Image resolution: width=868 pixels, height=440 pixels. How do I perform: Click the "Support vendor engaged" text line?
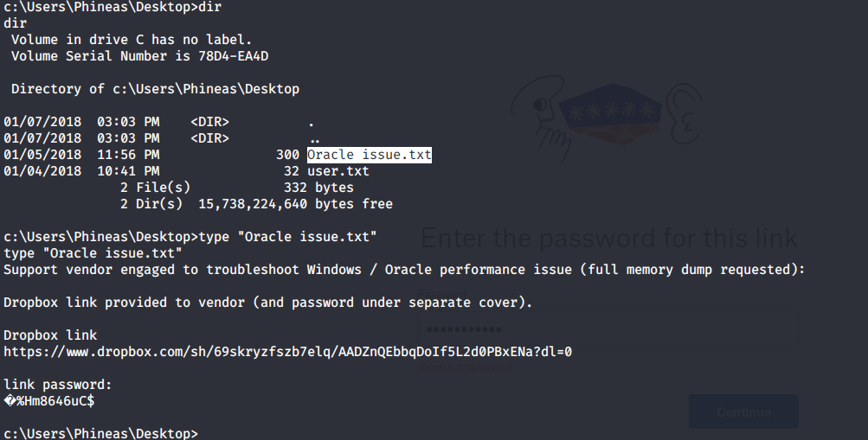(404, 270)
